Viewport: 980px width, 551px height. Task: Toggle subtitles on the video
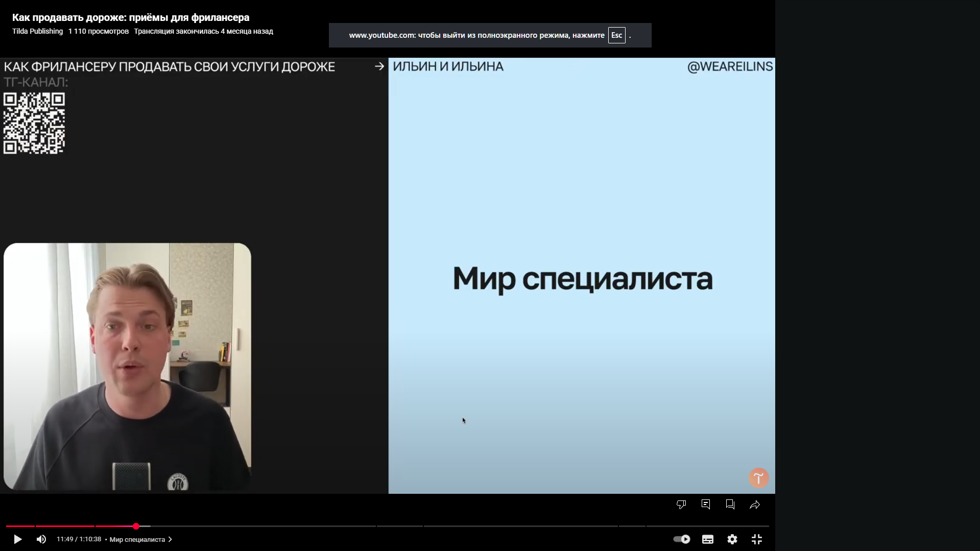707,539
